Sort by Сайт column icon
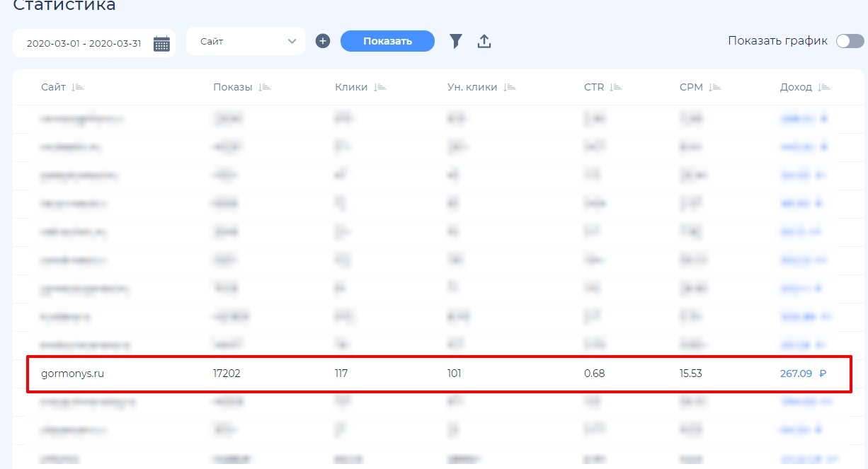 pyautogui.click(x=78, y=87)
